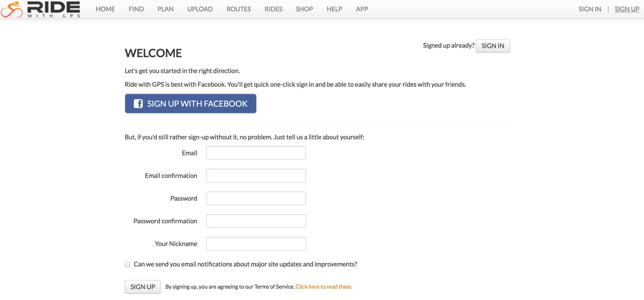
Task: Open the SHOP page
Action: point(305,9)
